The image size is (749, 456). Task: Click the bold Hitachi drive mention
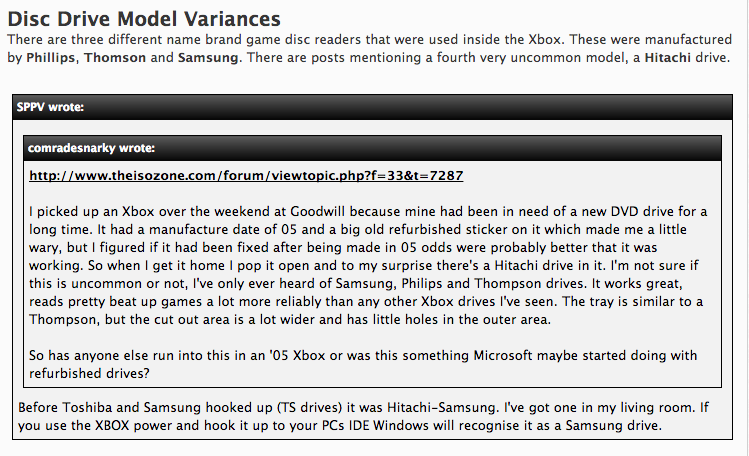[x=667, y=58]
